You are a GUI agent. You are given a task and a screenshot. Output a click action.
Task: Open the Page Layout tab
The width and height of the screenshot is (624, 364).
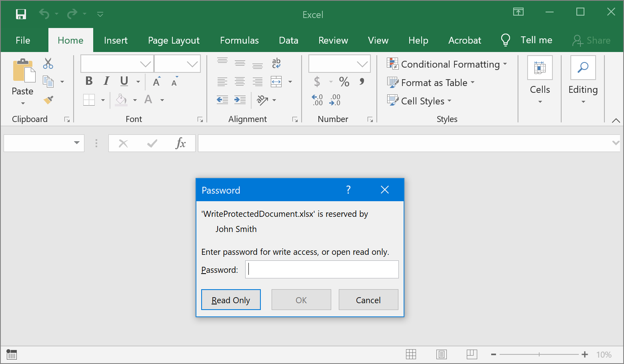tap(174, 40)
